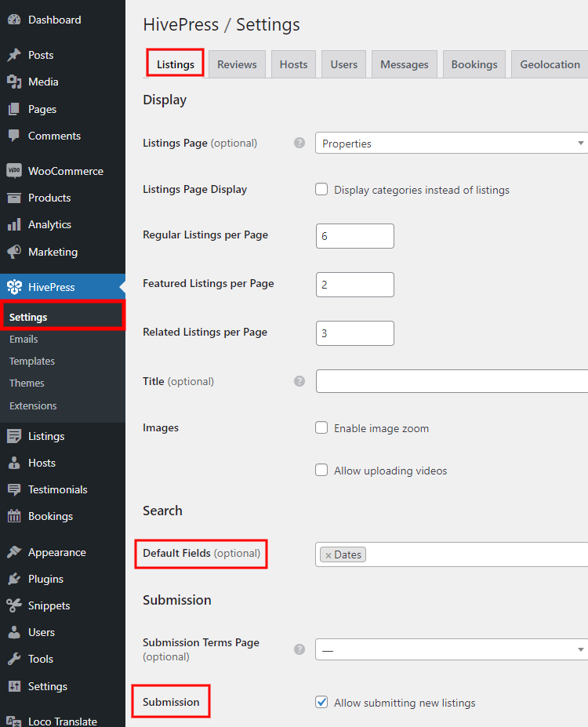Open the Dashboard menu label
588x727 pixels.
click(55, 20)
